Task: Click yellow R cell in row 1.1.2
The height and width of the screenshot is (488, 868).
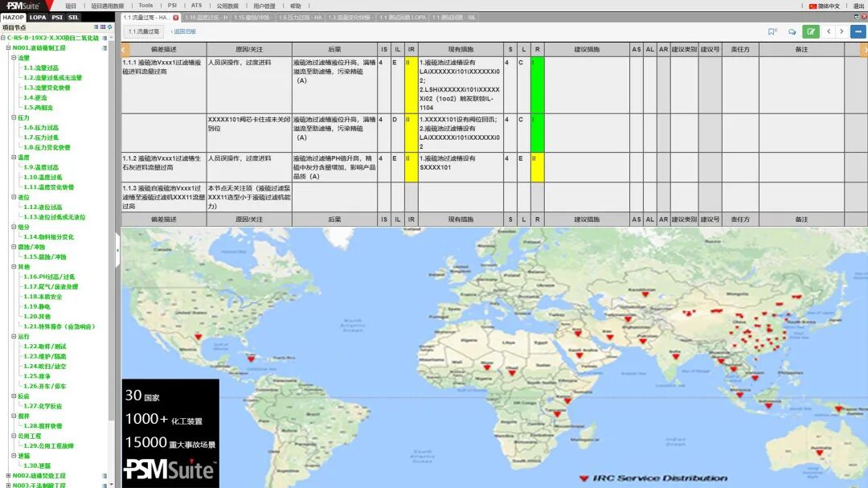Action: [x=537, y=167]
